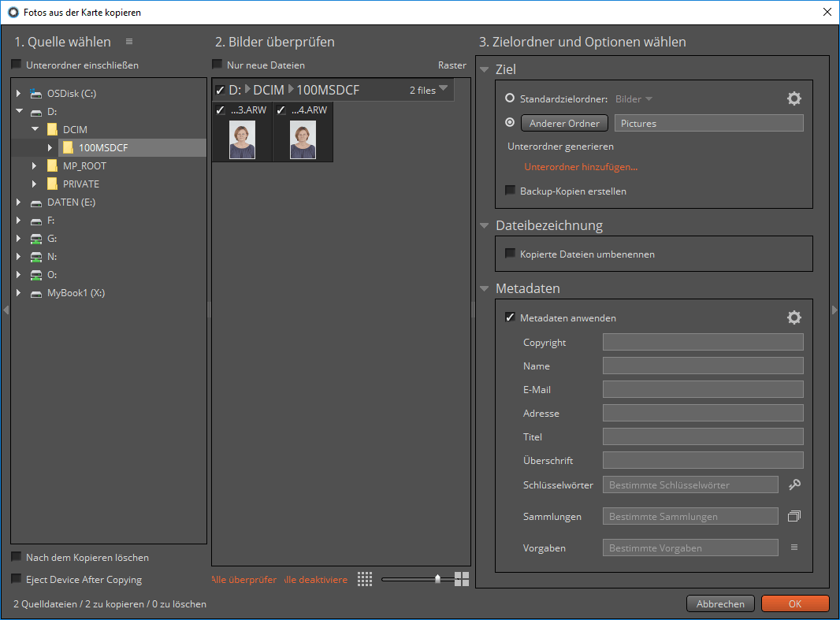Open the Vorgaben presets list icon
The image size is (840, 620).
794,548
